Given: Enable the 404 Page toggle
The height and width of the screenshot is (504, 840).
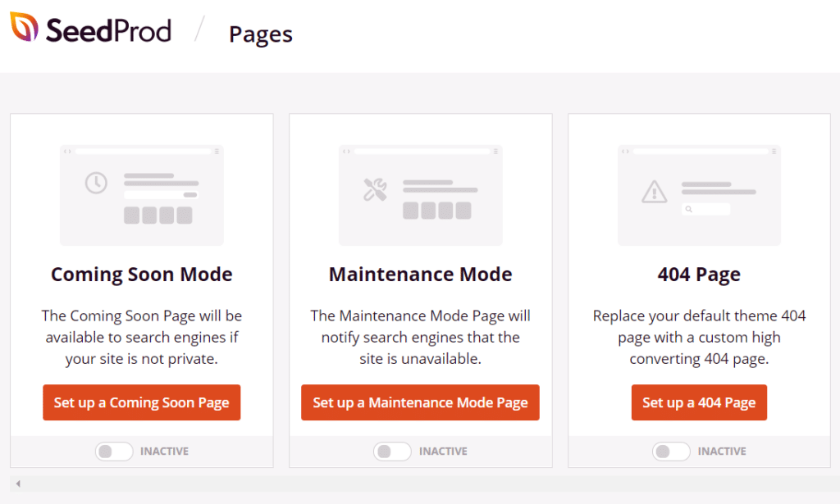Looking at the screenshot, I should tap(671, 452).
